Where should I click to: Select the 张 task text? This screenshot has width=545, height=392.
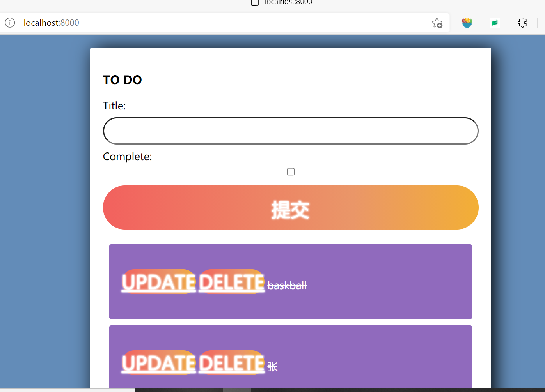tap(272, 367)
